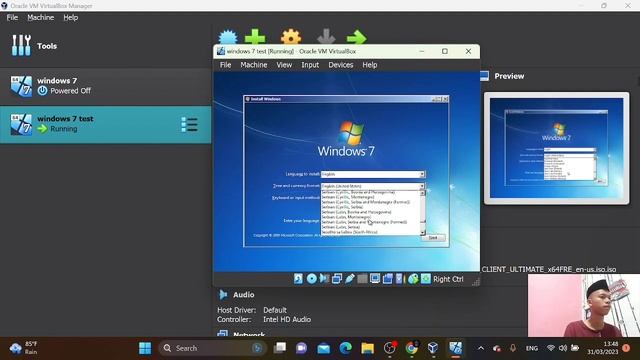
Task: Click the CLIENT_ULTIMATE_x64FRE_en-us.iso.iso text
Action: point(549,269)
